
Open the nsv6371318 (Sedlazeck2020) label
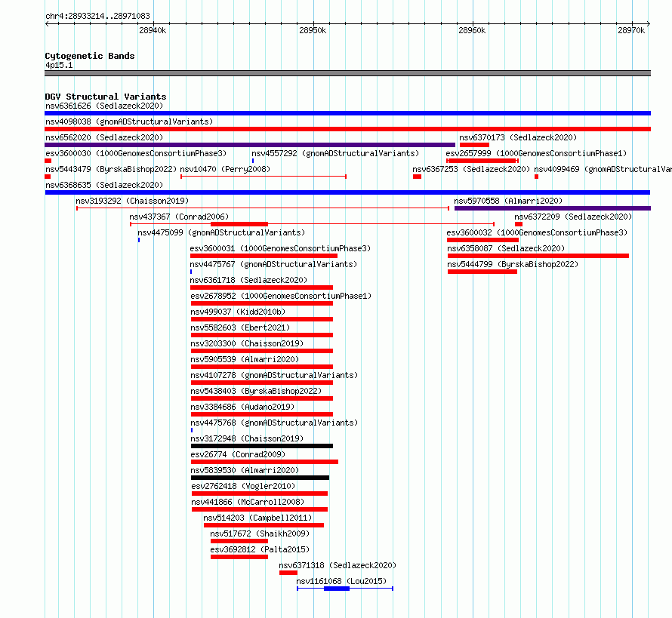338,565
